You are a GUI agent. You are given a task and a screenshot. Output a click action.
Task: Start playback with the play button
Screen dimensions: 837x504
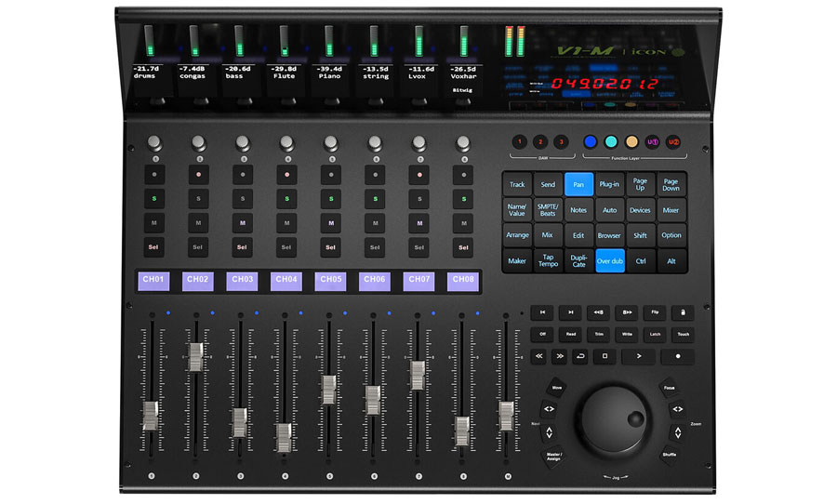(638, 356)
